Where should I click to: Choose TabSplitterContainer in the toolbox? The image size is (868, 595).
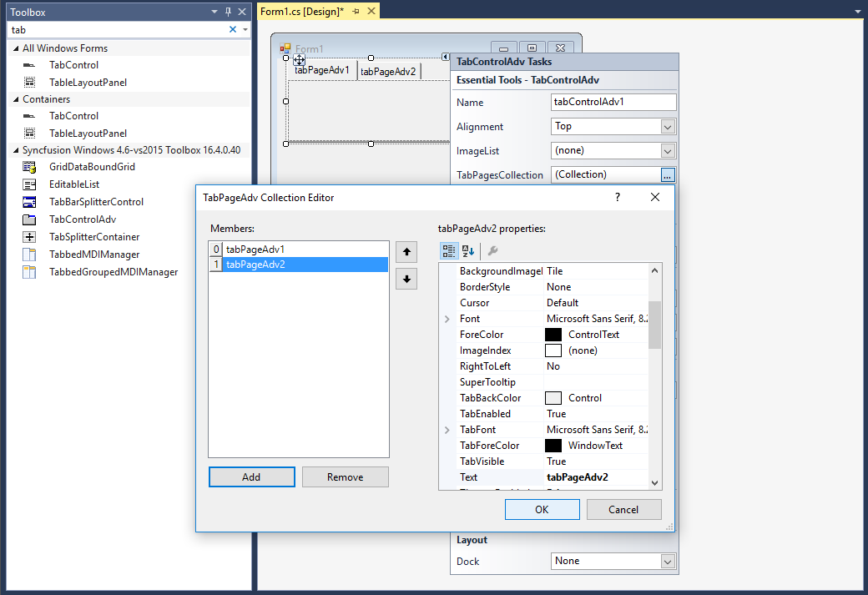(x=94, y=237)
